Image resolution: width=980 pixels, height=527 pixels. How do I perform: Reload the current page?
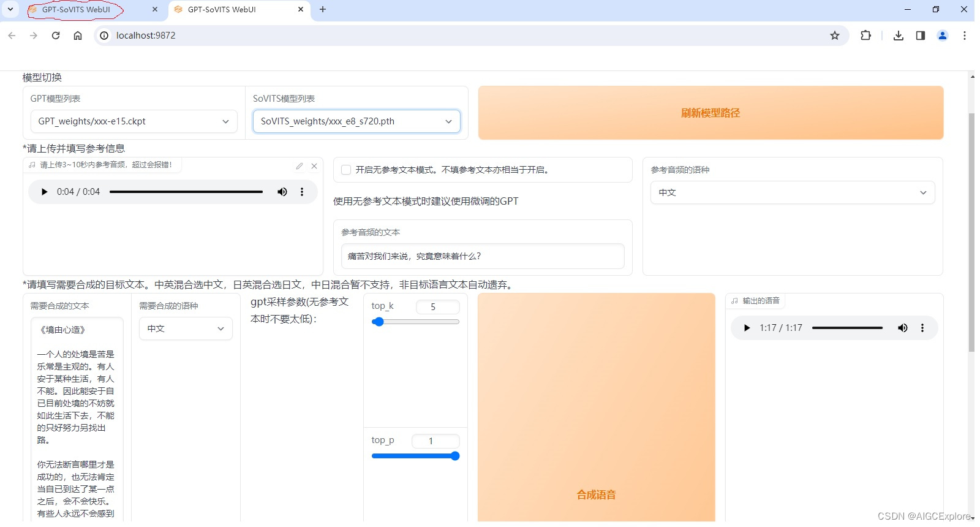pyautogui.click(x=56, y=36)
